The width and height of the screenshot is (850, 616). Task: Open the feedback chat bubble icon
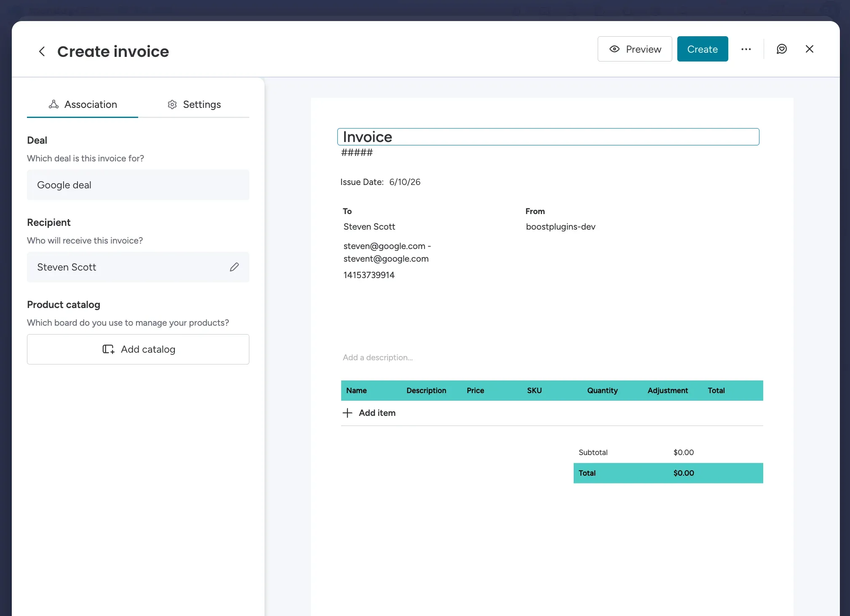click(781, 49)
